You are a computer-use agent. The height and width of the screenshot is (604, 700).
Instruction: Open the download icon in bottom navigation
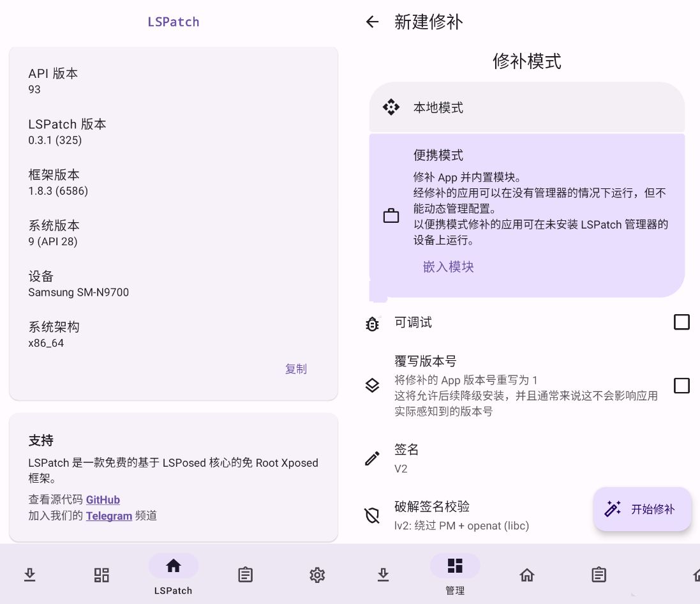click(x=29, y=575)
